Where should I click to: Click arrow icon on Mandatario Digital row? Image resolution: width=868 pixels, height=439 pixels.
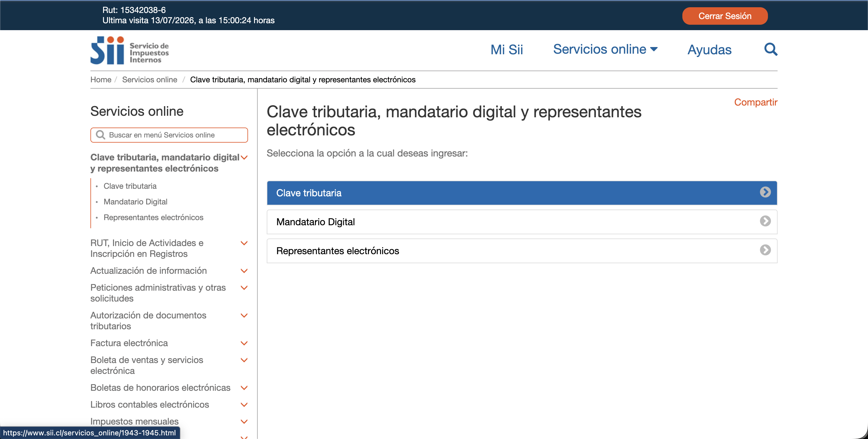pyautogui.click(x=765, y=221)
